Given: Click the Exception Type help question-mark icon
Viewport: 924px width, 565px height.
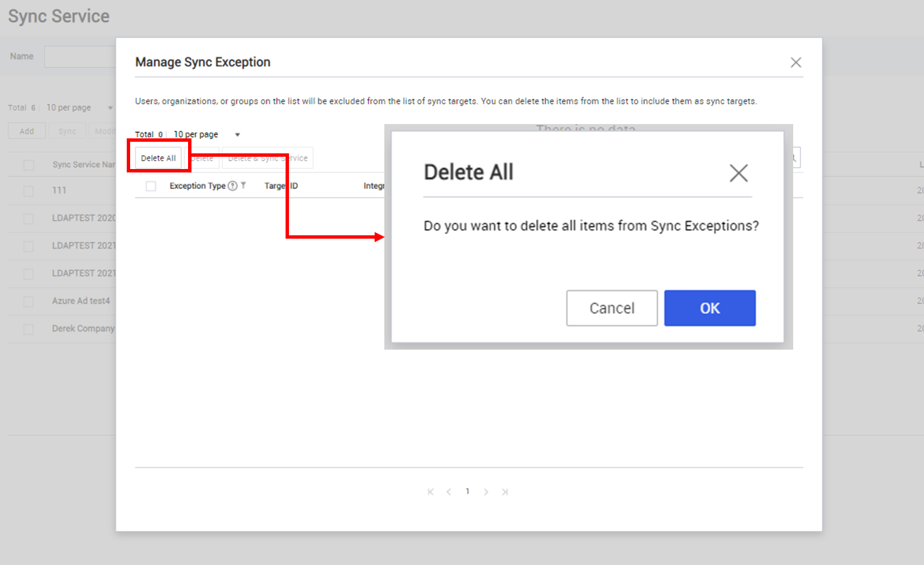Looking at the screenshot, I should coord(232,186).
